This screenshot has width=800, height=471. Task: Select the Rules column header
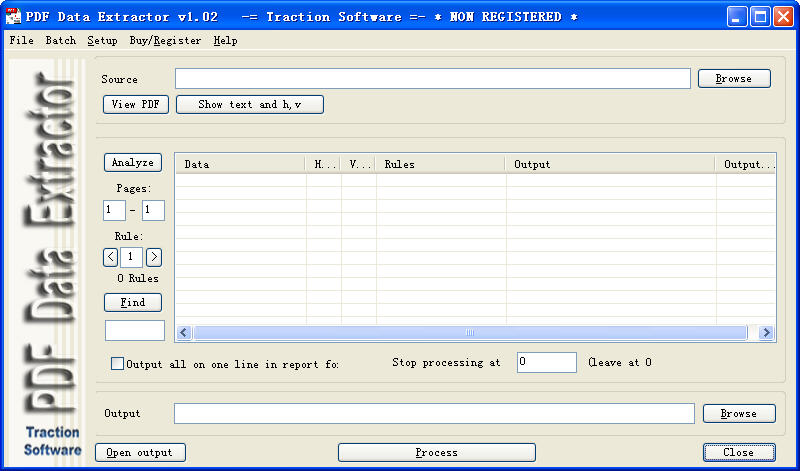[x=440, y=164]
